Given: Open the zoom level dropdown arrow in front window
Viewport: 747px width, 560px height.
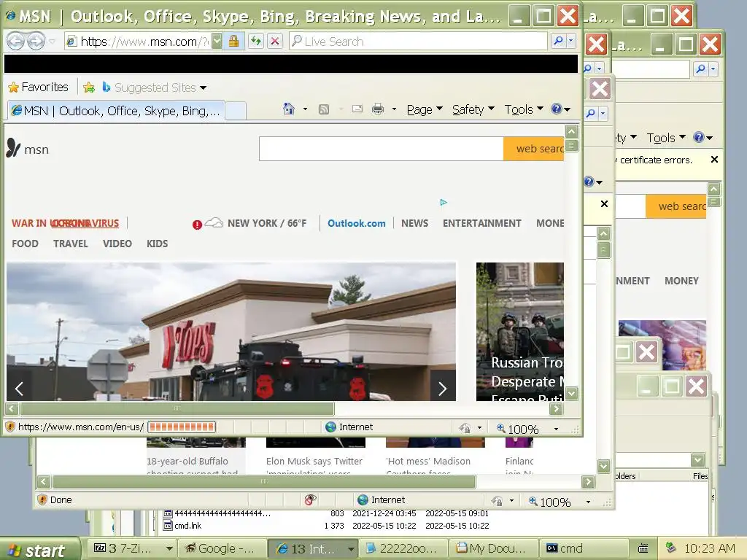Looking at the screenshot, I should pyautogui.click(x=556, y=429).
